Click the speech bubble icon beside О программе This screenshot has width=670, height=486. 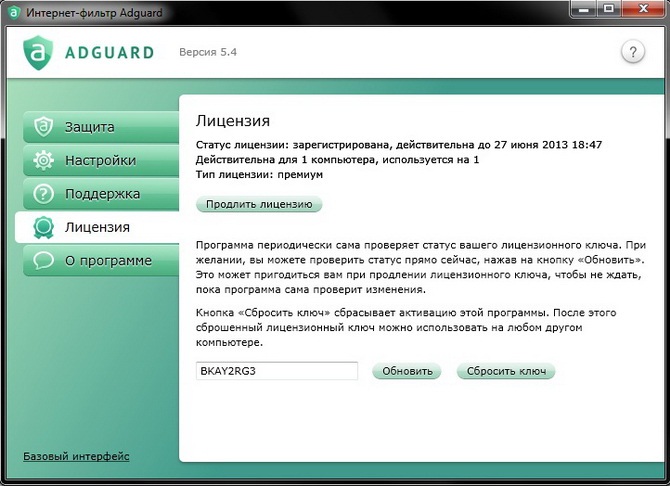pyautogui.click(x=44, y=260)
